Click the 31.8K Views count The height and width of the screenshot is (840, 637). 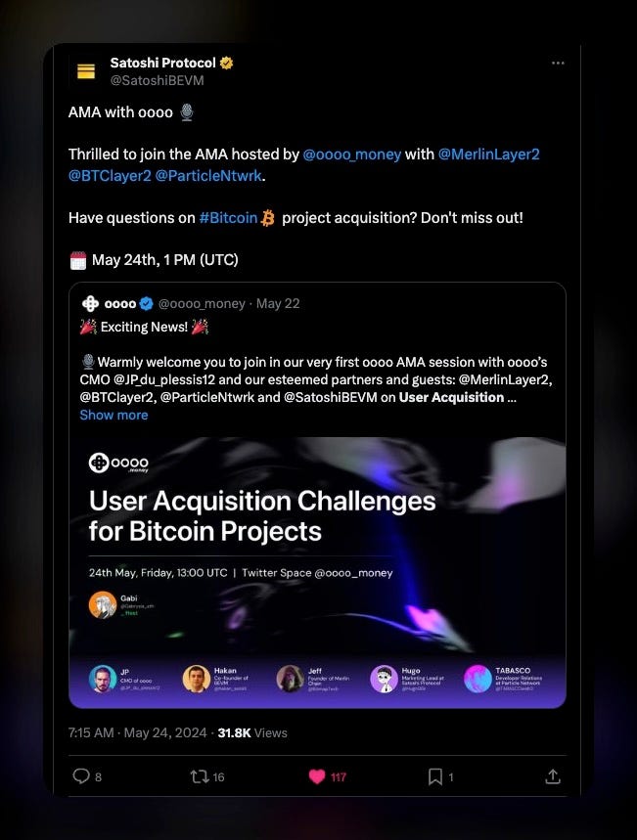252,732
